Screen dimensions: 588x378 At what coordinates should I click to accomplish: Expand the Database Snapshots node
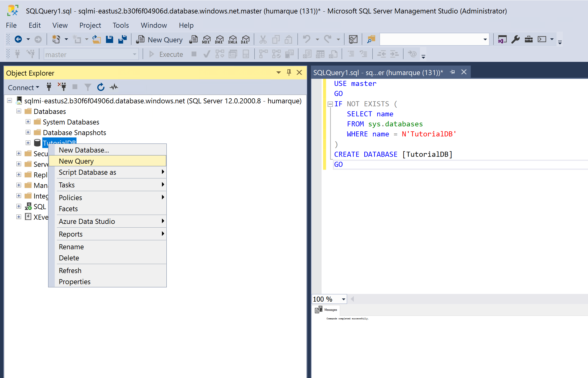click(28, 132)
